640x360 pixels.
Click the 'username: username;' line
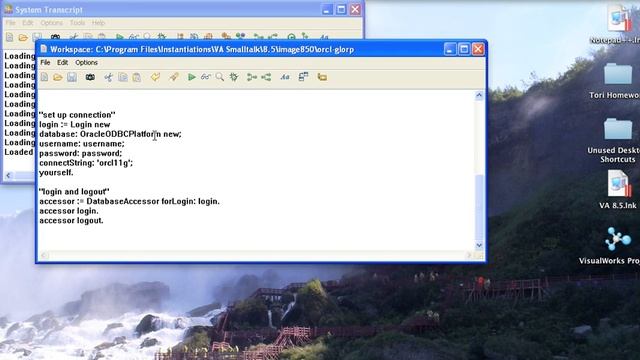point(82,144)
